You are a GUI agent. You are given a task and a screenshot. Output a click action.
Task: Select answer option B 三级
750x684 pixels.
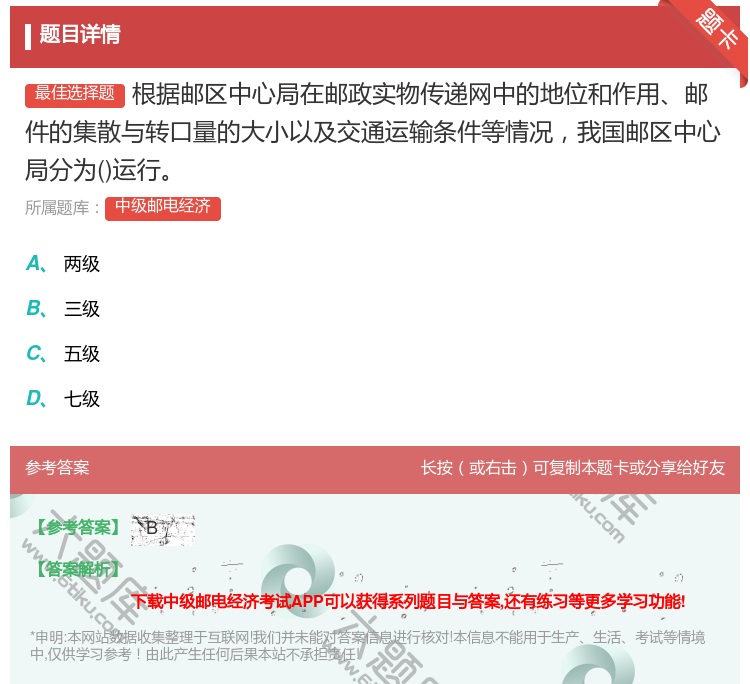63,309
